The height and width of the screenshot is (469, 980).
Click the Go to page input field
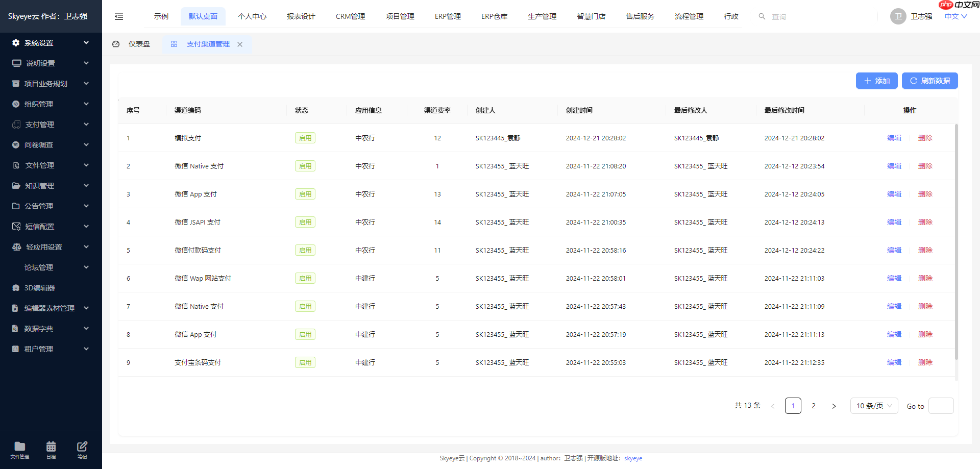[x=941, y=406]
